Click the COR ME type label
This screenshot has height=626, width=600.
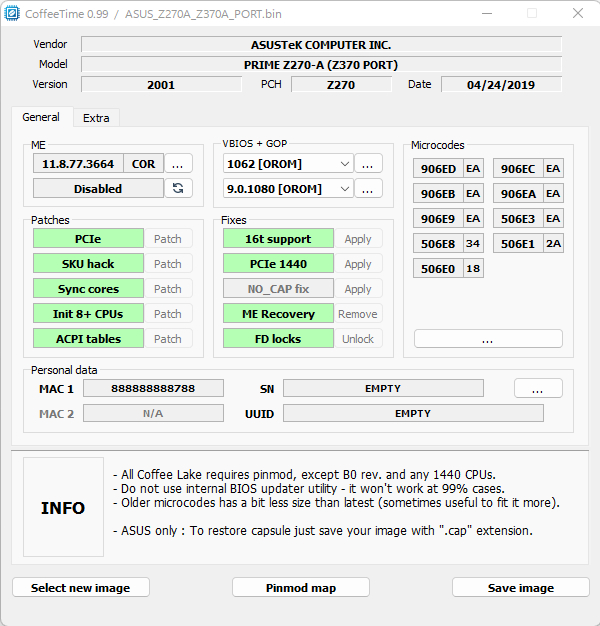144,164
